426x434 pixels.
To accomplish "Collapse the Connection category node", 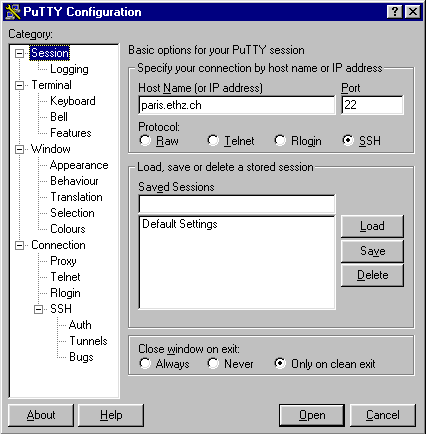I will tap(20, 246).
